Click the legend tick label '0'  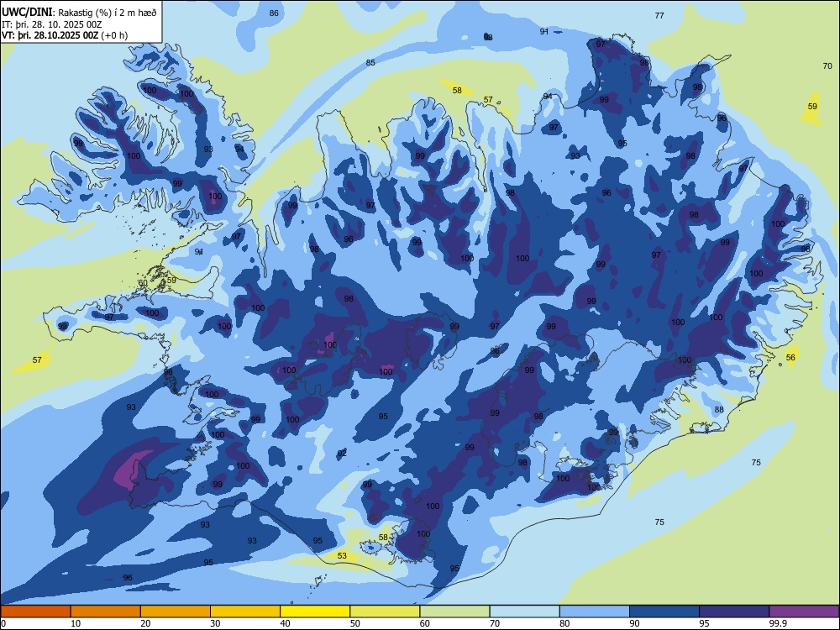tap(3, 623)
